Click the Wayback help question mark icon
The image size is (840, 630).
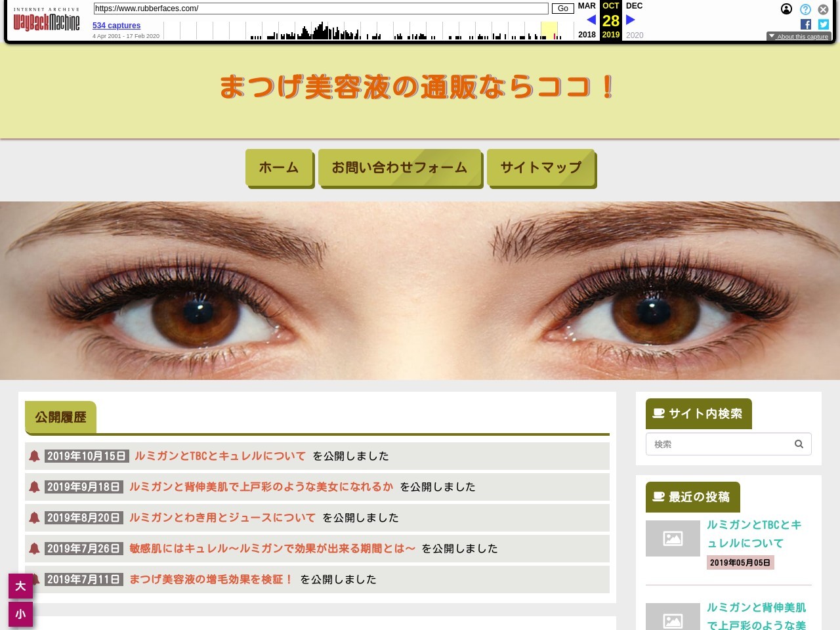click(805, 9)
